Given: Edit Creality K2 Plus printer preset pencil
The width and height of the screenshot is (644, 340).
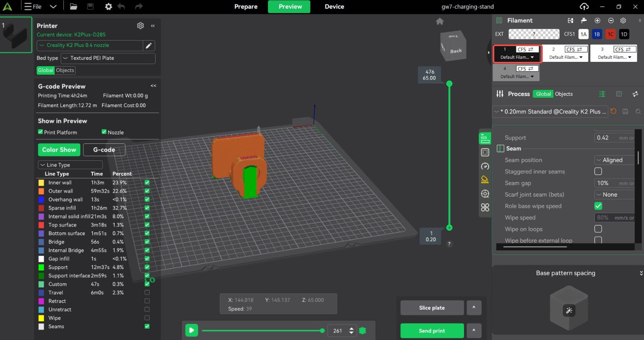Looking at the screenshot, I should (x=149, y=46).
